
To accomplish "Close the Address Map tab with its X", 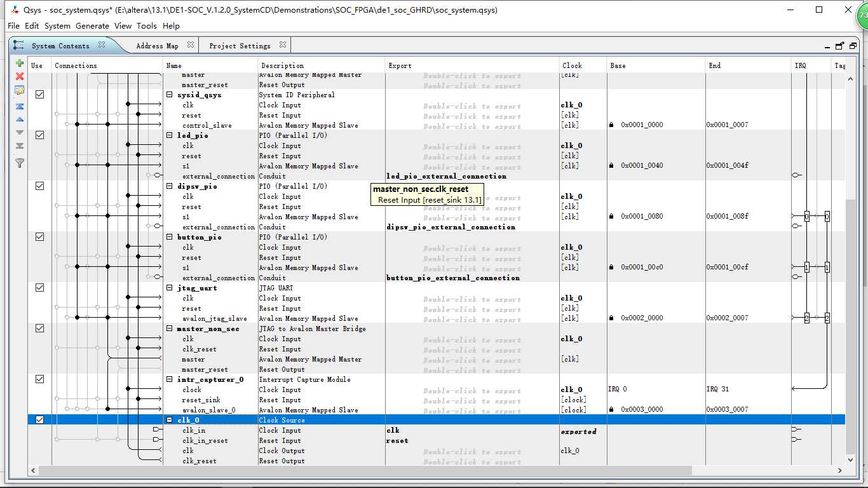I will point(191,45).
